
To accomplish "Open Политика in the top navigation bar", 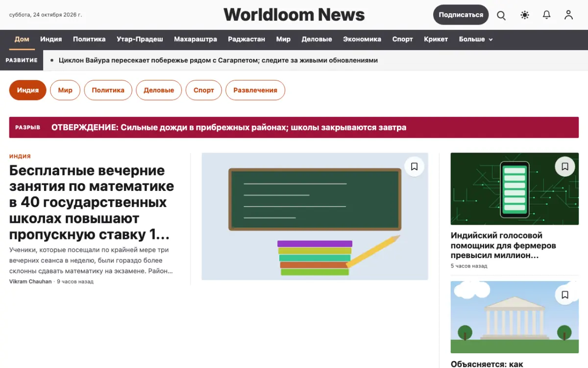I will (89, 39).
